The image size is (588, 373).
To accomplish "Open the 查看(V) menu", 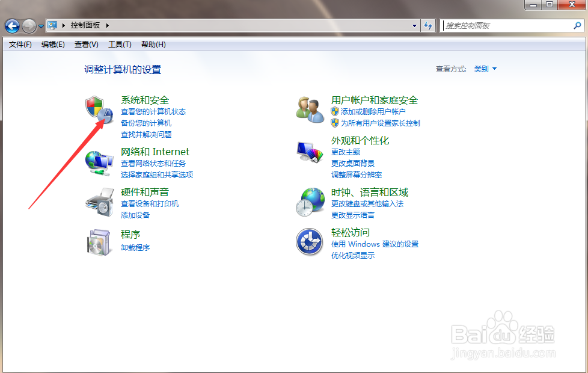I will [x=86, y=45].
